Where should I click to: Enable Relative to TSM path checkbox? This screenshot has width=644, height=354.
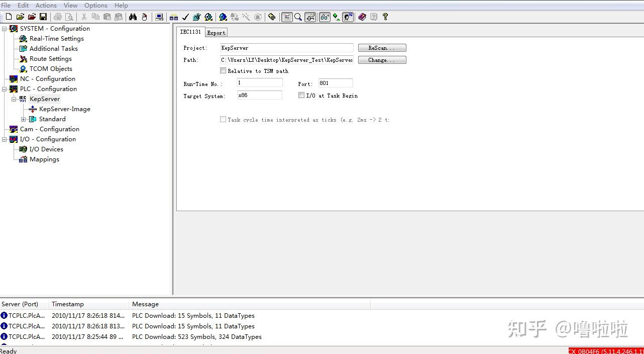223,71
